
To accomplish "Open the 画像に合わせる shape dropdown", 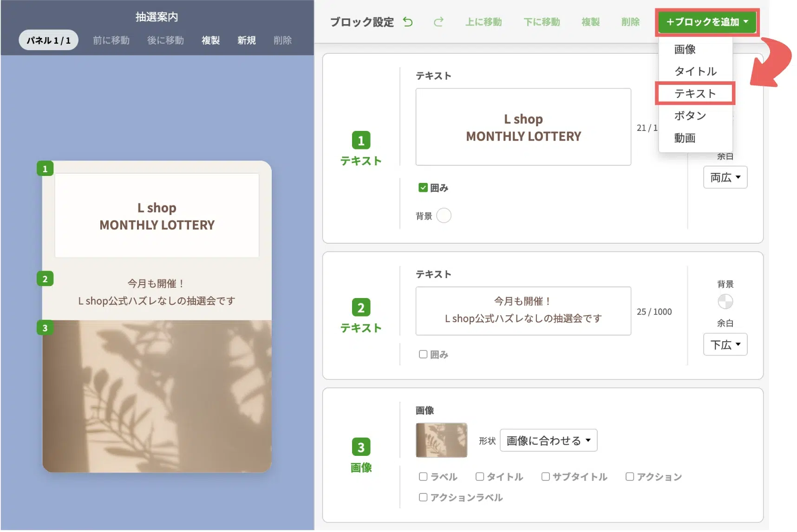I will pyautogui.click(x=549, y=441).
